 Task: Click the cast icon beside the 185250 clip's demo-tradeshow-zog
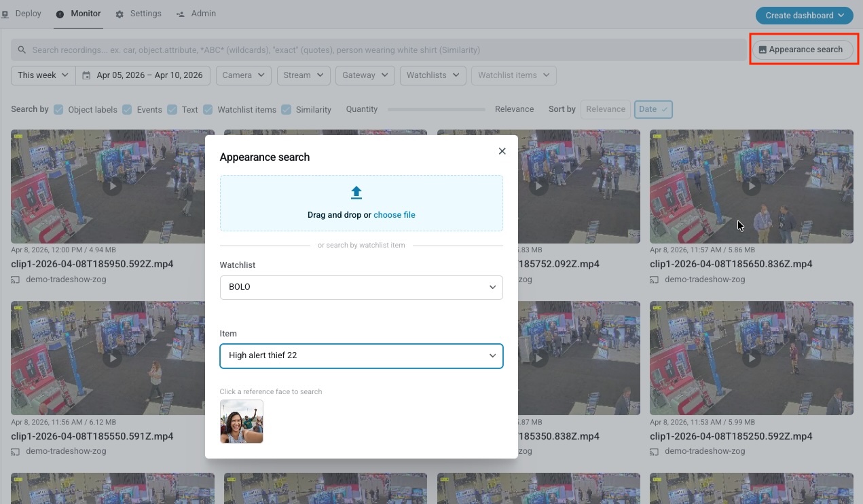(x=655, y=451)
